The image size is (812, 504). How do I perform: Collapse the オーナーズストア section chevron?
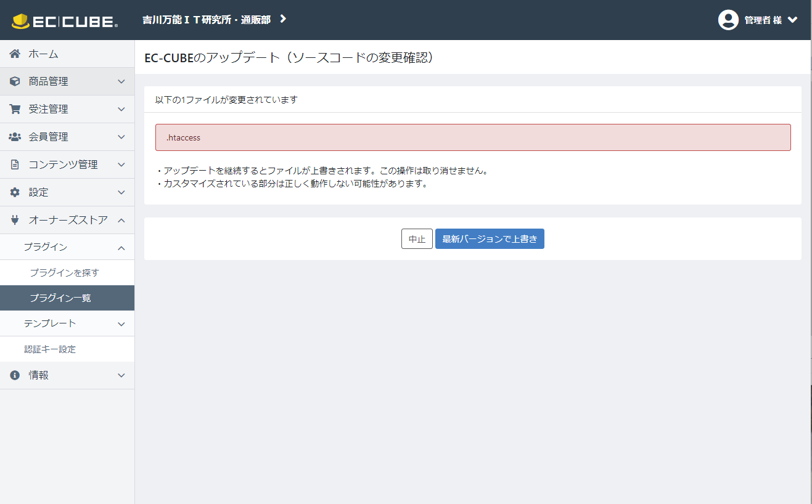click(x=121, y=220)
